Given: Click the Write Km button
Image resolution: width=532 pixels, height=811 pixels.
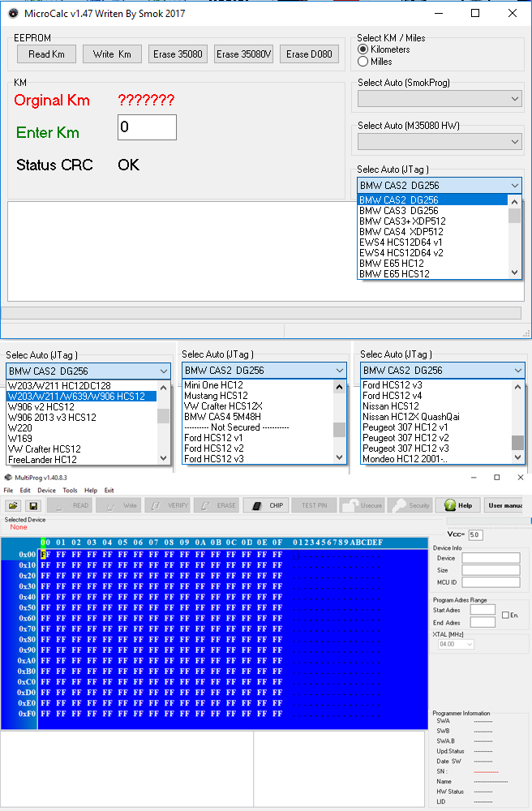Looking at the screenshot, I should coord(112,54).
